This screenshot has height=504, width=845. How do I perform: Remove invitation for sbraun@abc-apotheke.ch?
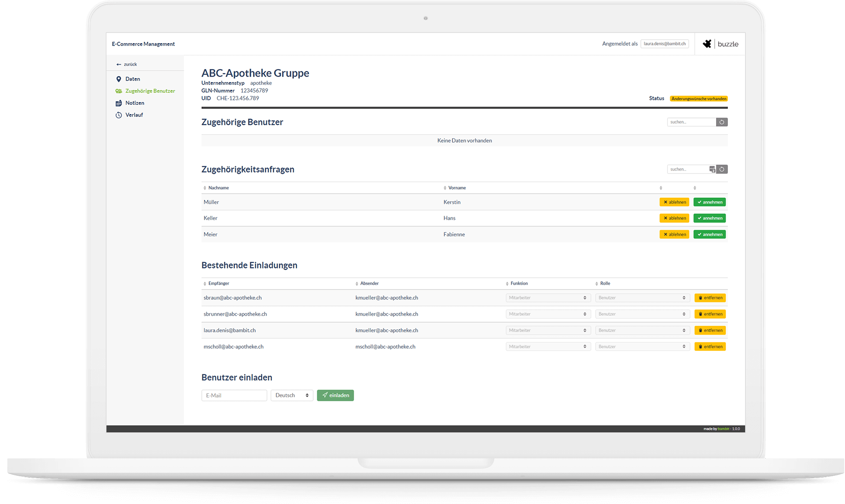coord(710,298)
